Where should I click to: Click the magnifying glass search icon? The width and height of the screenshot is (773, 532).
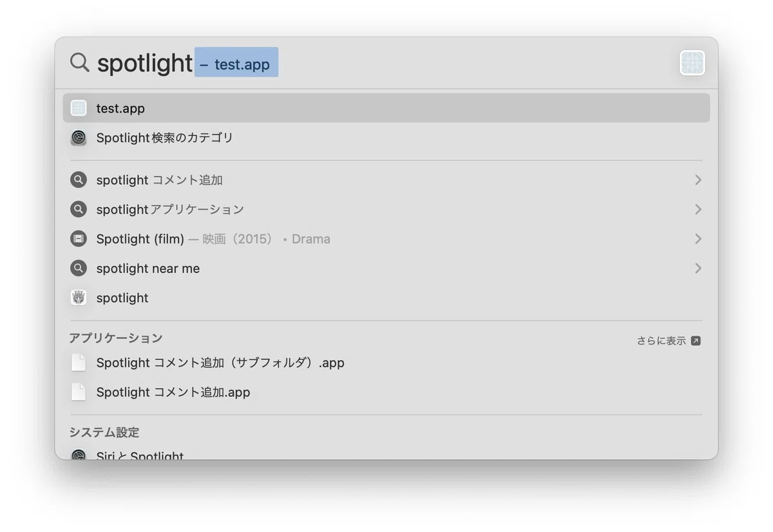[x=79, y=63]
